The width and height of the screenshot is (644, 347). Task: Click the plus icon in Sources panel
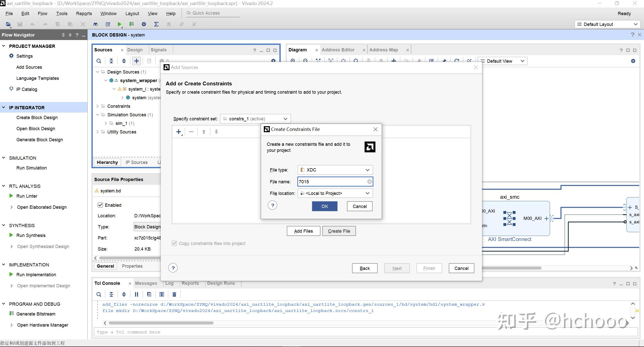[x=136, y=61]
